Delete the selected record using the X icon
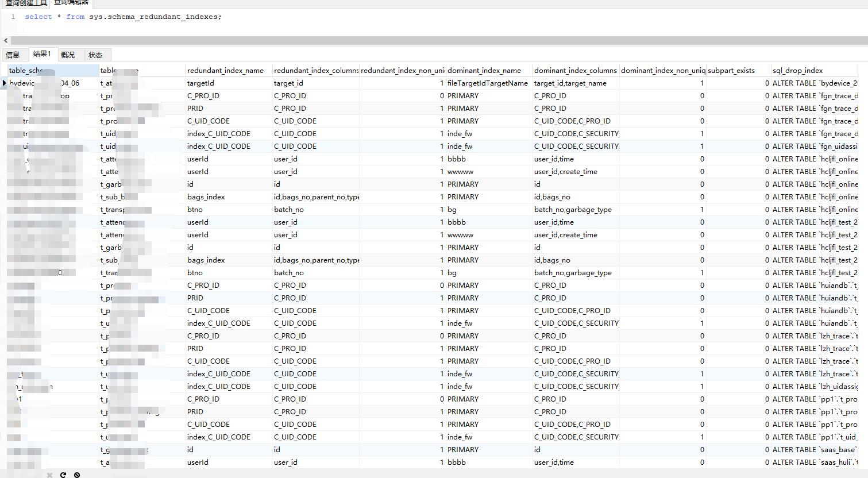 tap(49, 475)
